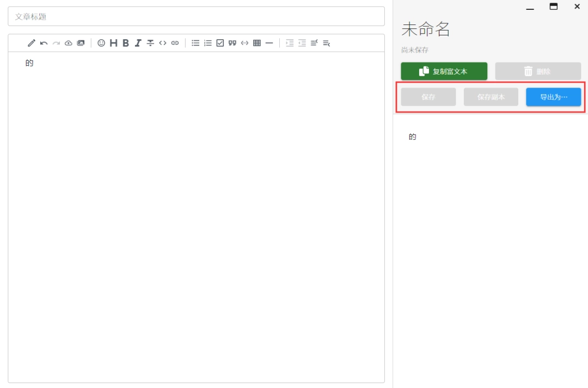
Task: Insert a blockquote with quote icon
Action: click(232, 43)
